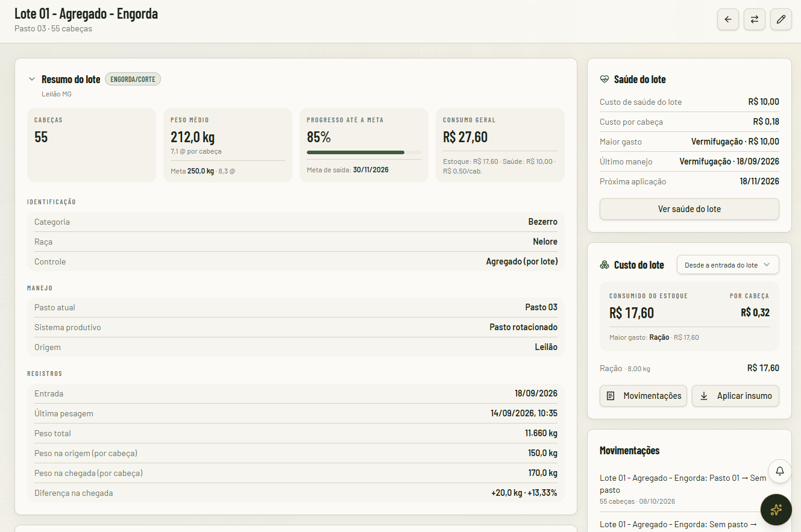
Task: Click the Peso na chegada value 170,0 kg
Action: [x=542, y=473]
